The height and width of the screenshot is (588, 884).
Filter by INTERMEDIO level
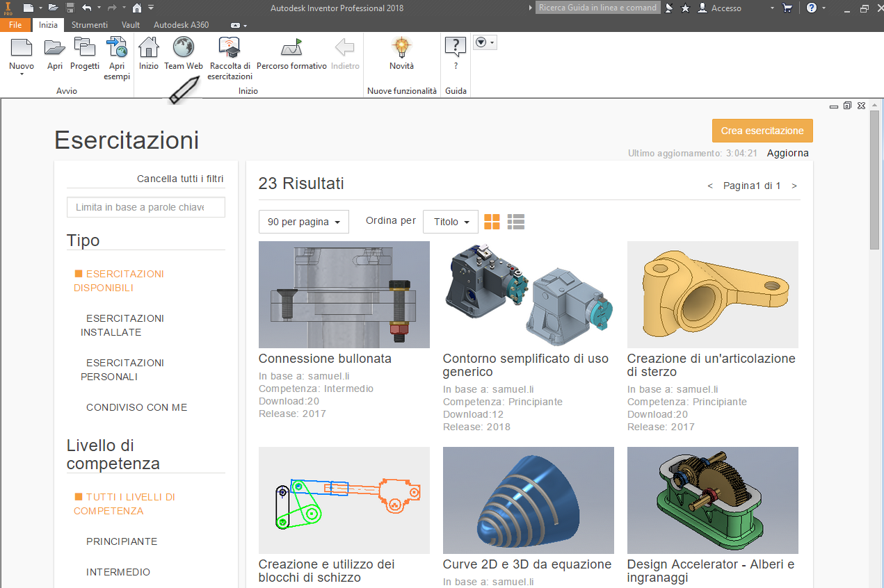[x=118, y=572]
